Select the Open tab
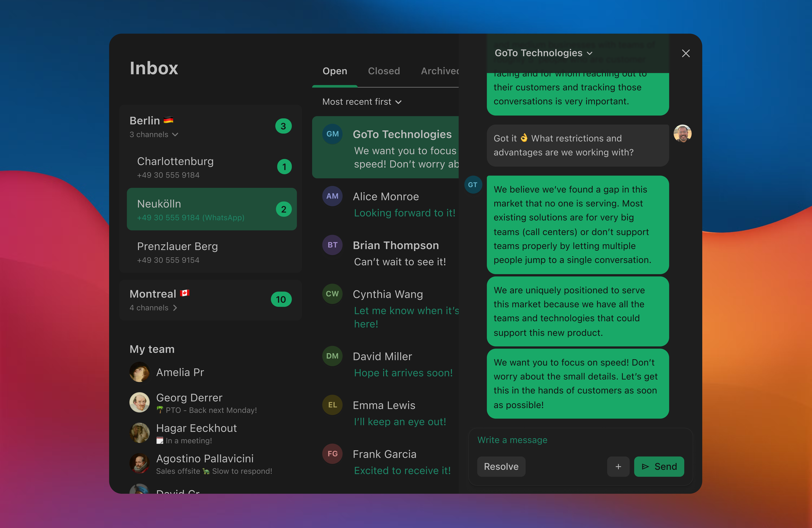Screen dimensions: 812x528 point(335,71)
